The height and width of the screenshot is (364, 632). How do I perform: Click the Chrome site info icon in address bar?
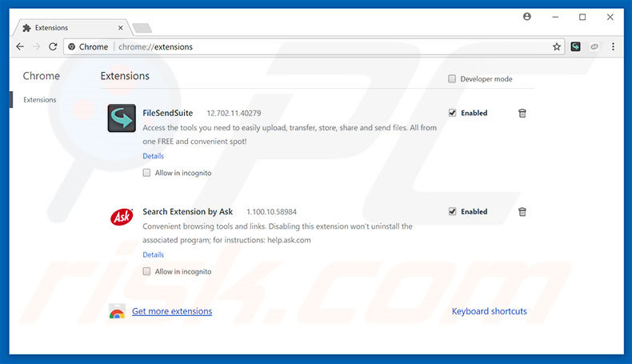(x=72, y=46)
